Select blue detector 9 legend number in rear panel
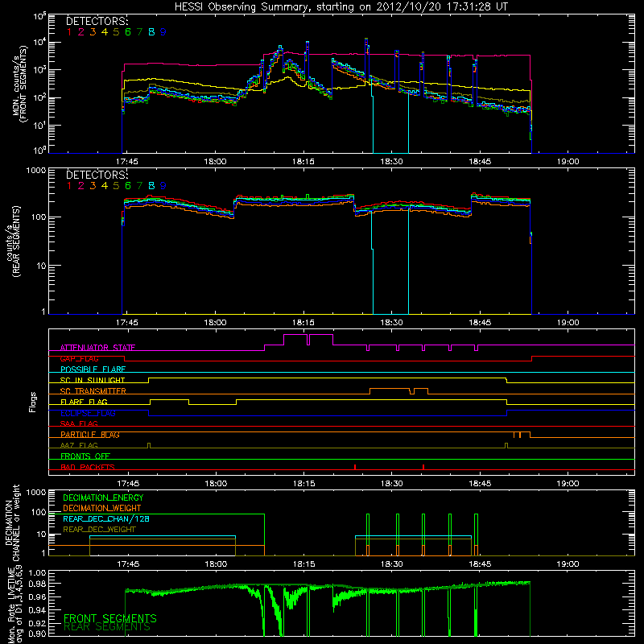This screenshot has width=644, height=644. tap(163, 186)
